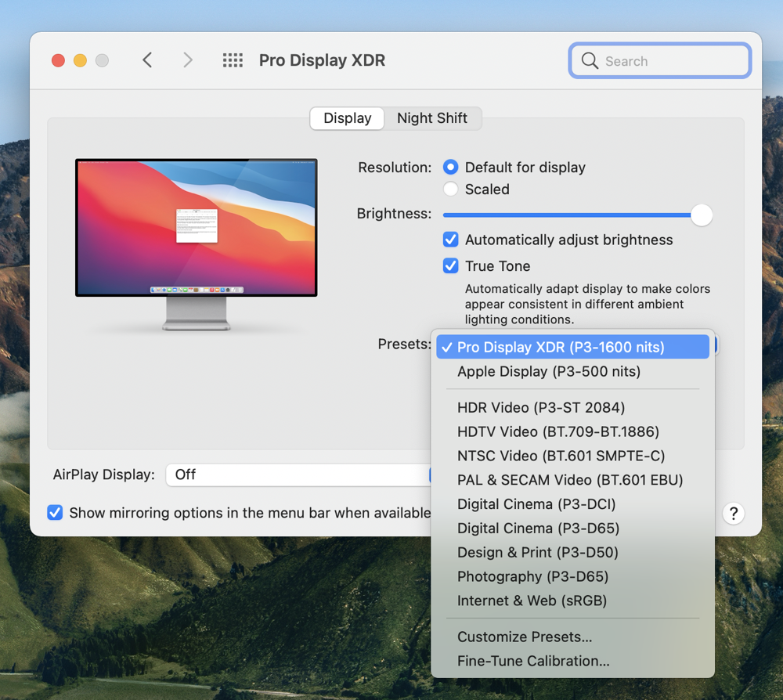Open the AirPlay Display dropdown
783x700 pixels.
298,474
